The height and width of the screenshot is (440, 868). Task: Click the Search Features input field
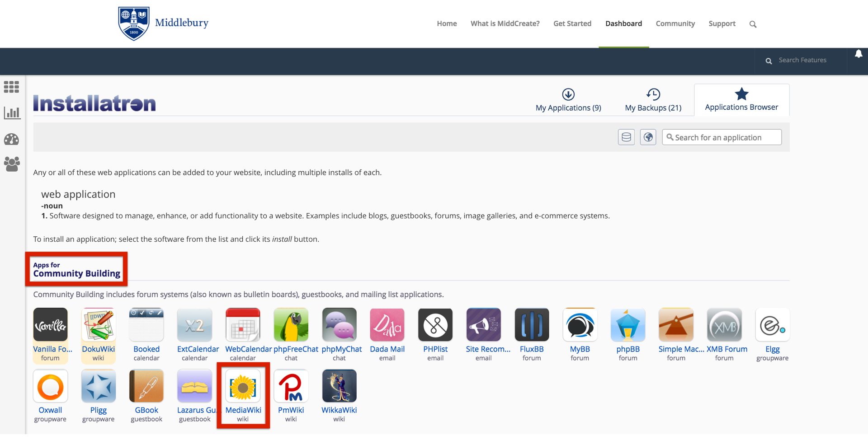coord(802,60)
